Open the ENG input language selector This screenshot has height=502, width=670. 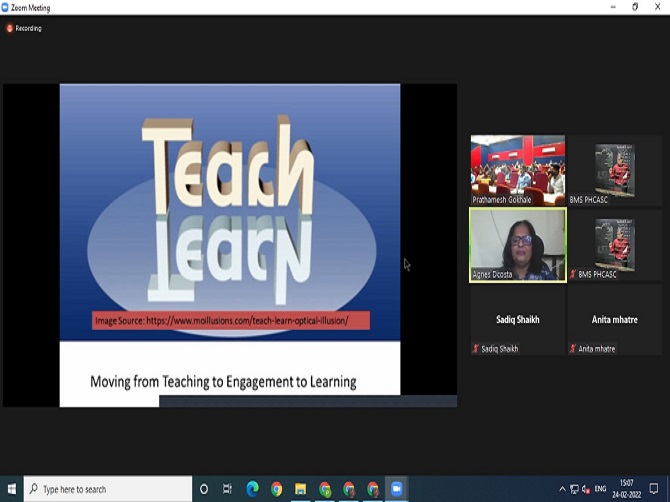601,489
